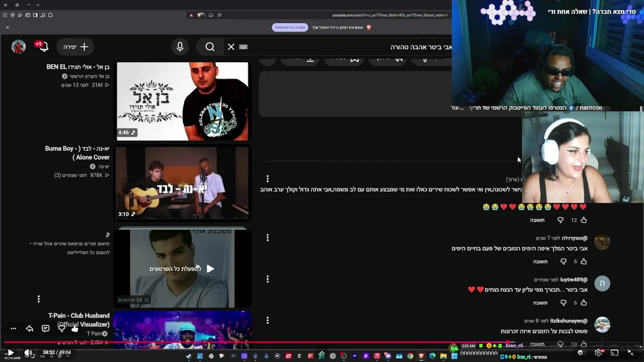The image size is (644, 362).
Task: Open options menu for the top comment with 12 likes
Action: (268, 178)
